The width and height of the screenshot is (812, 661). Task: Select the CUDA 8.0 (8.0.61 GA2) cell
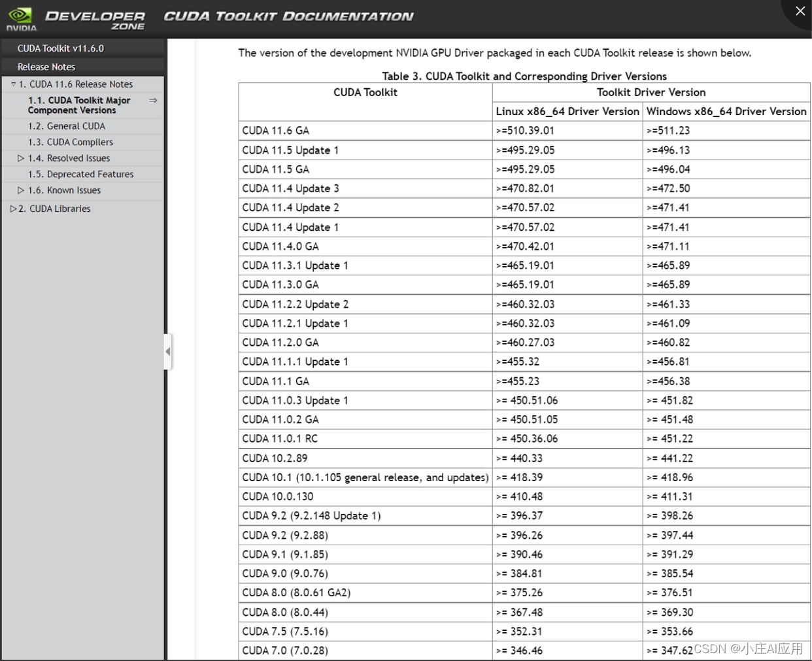point(365,592)
